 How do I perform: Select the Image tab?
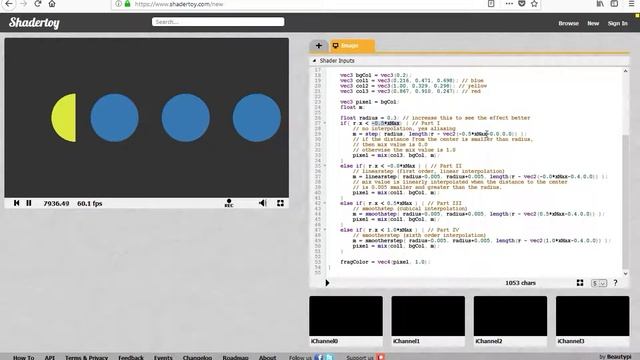(352, 46)
